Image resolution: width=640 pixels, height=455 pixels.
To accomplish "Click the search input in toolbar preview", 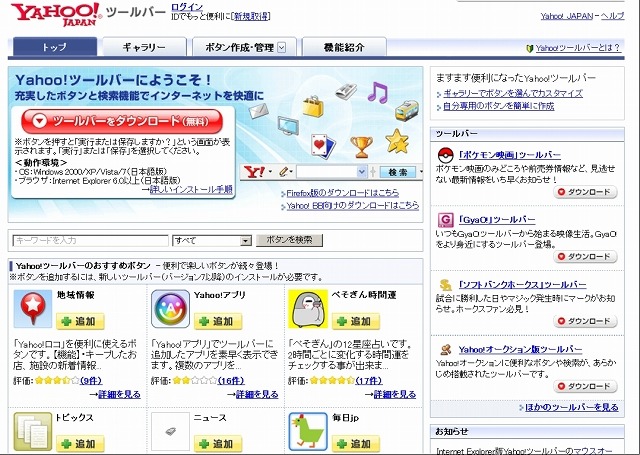I will [x=327, y=172].
